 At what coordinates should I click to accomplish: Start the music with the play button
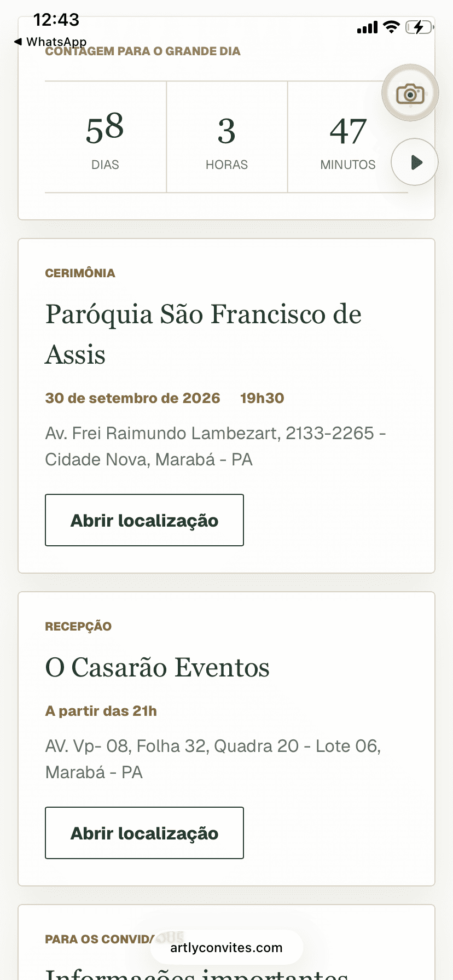click(415, 162)
